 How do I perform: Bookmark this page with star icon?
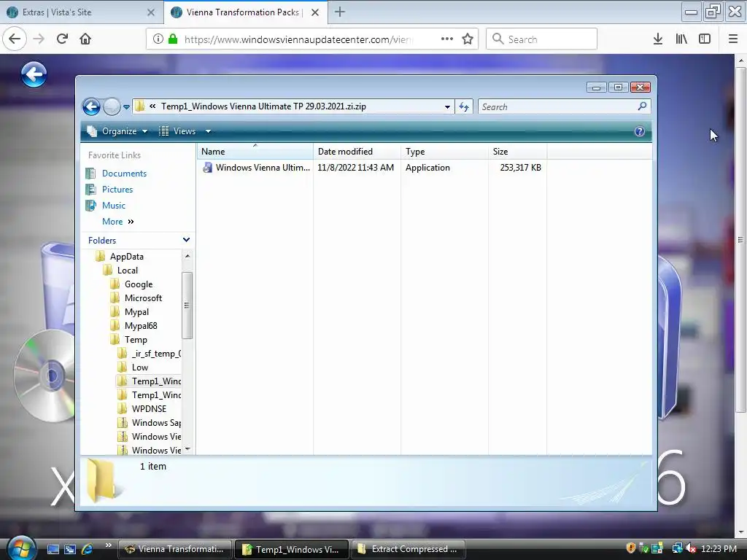[x=468, y=39]
